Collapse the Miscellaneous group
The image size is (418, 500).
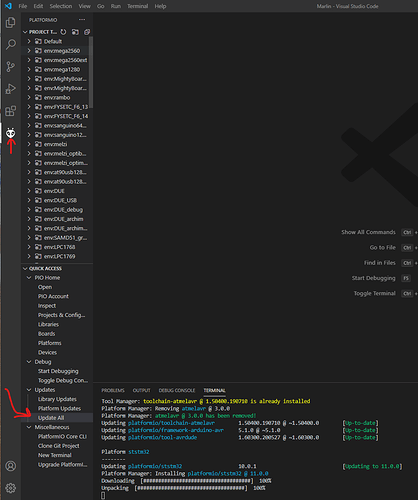coord(29,427)
